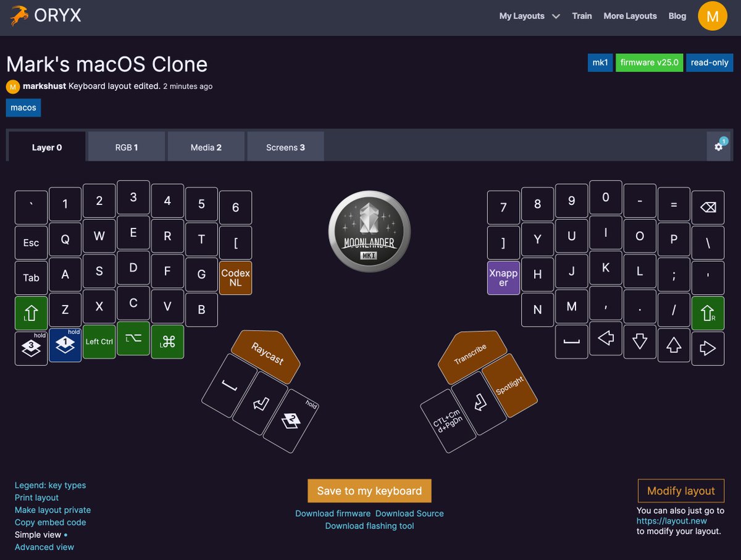This screenshot has height=560, width=741.
Task: Open the Blog link in header
Action: 677,16
